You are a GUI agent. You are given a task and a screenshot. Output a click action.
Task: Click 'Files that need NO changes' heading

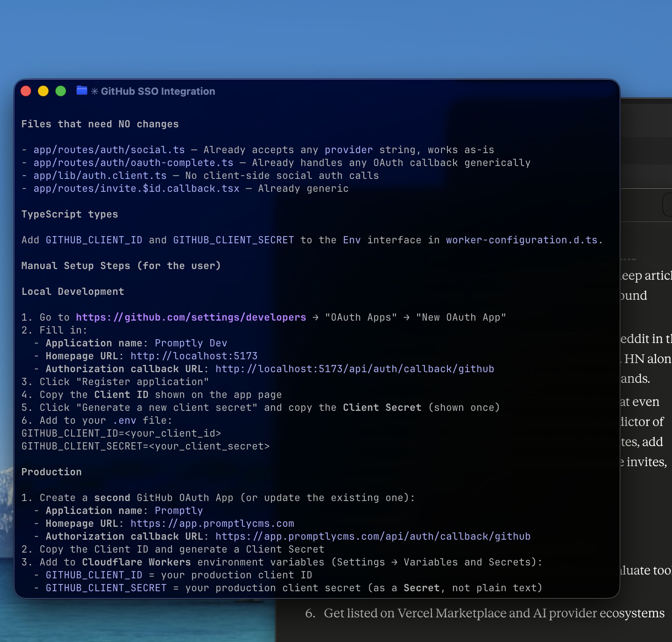[x=100, y=124]
